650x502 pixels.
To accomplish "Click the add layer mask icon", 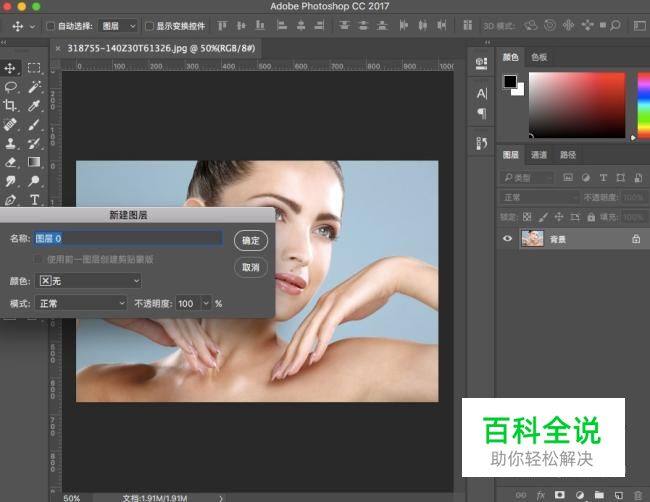I will tap(560, 494).
